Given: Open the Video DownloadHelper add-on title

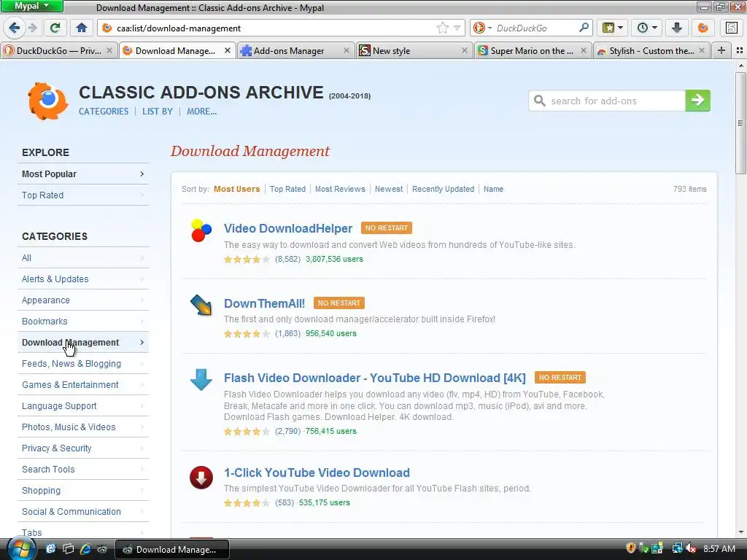Looking at the screenshot, I should coord(288,228).
